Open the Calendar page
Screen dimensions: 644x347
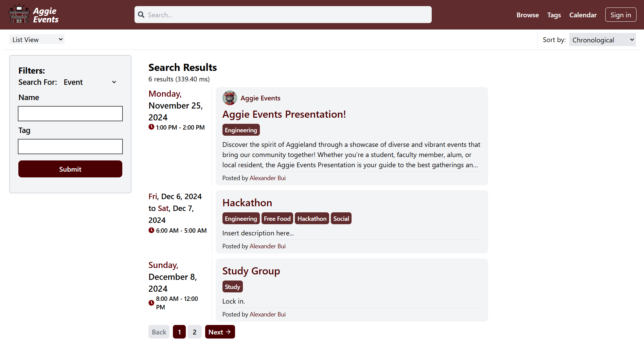pos(583,15)
